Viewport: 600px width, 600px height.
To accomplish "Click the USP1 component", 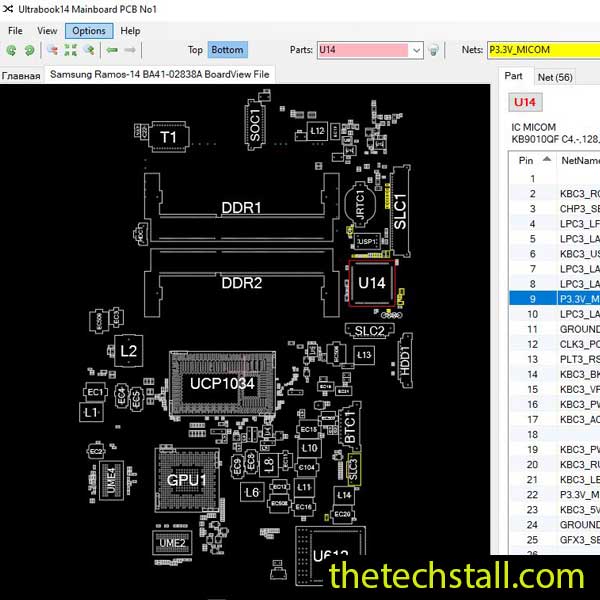I will (x=367, y=241).
